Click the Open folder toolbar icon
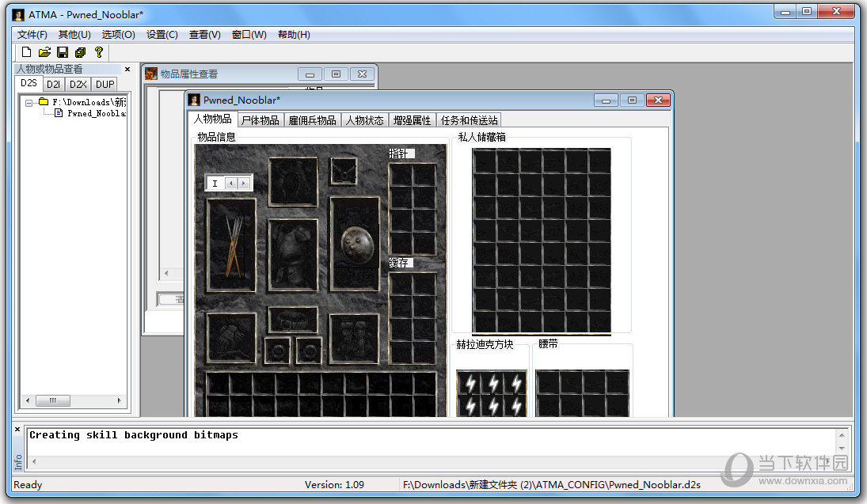The width and height of the screenshot is (867, 504). tap(45, 52)
